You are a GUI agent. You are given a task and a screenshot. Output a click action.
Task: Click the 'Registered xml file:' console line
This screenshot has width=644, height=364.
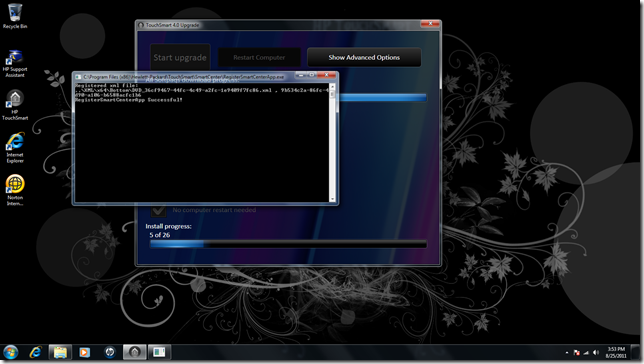[x=106, y=85]
